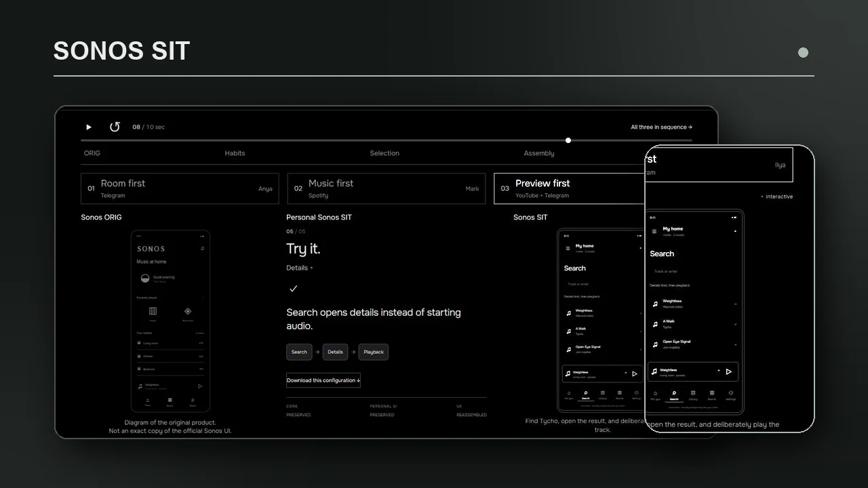868x488 pixels.
Task: Expand the Details + section
Action: (x=300, y=268)
